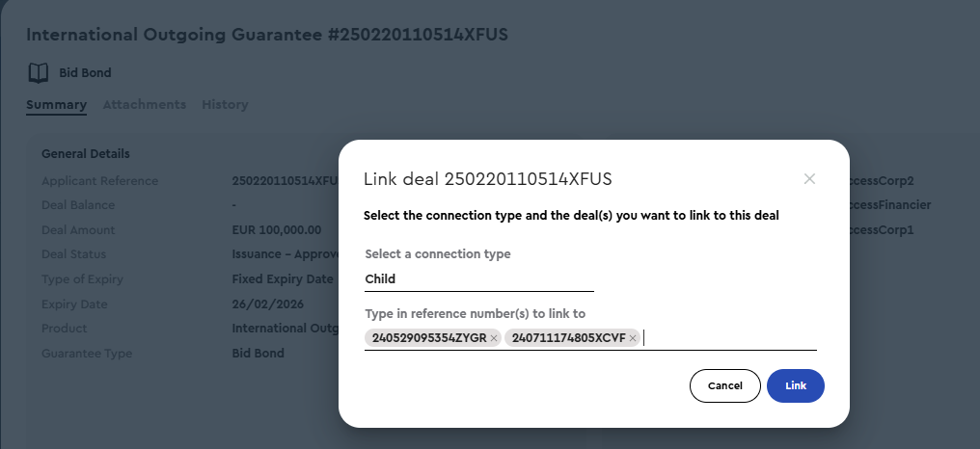
Task: Focus the reference numbers input field
Action: [x=729, y=338]
